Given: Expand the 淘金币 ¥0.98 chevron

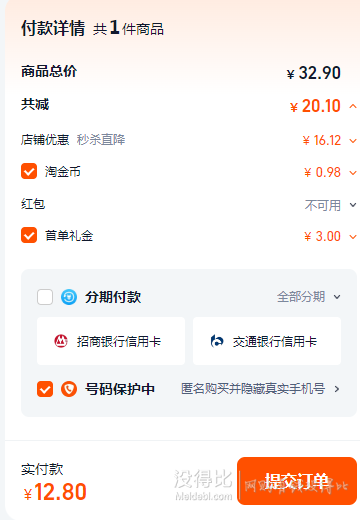Looking at the screenshot, I should point(353,173).
